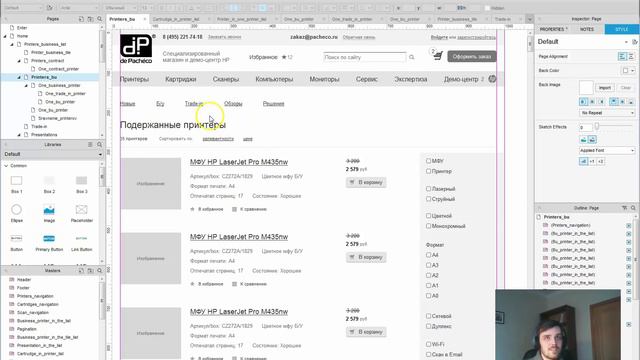Add a new folder in Pages panel
Screen dimensions: 640x360
[x=90, y=19]
